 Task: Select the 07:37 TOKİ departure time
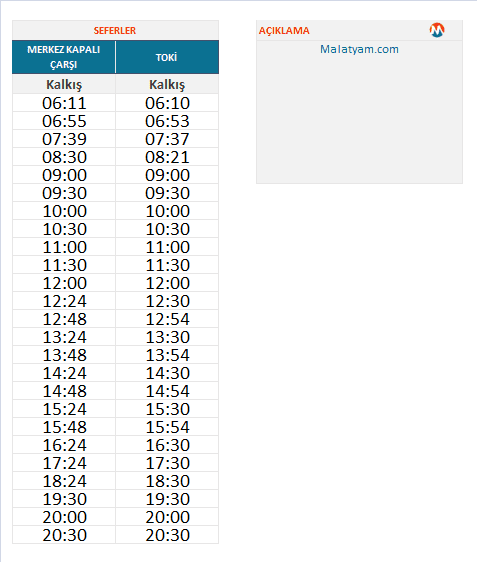pyautogui.click(x=167, y=139)
